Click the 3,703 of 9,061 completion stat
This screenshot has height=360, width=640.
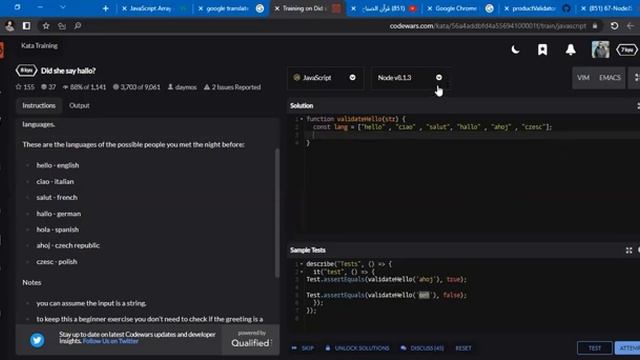(136, 87)
